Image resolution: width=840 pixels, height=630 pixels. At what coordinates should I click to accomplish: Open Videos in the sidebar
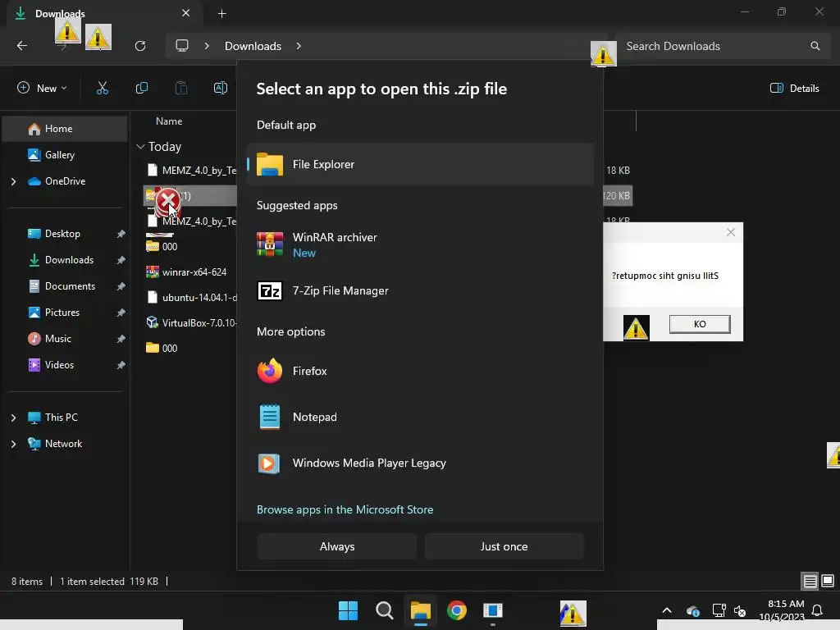(65, 365)
